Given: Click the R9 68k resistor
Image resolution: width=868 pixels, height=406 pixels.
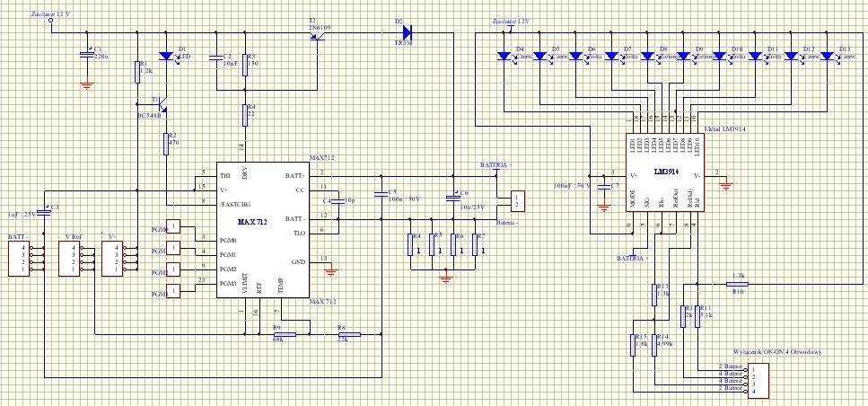Looking at the screenshot, I should point(277,333).
